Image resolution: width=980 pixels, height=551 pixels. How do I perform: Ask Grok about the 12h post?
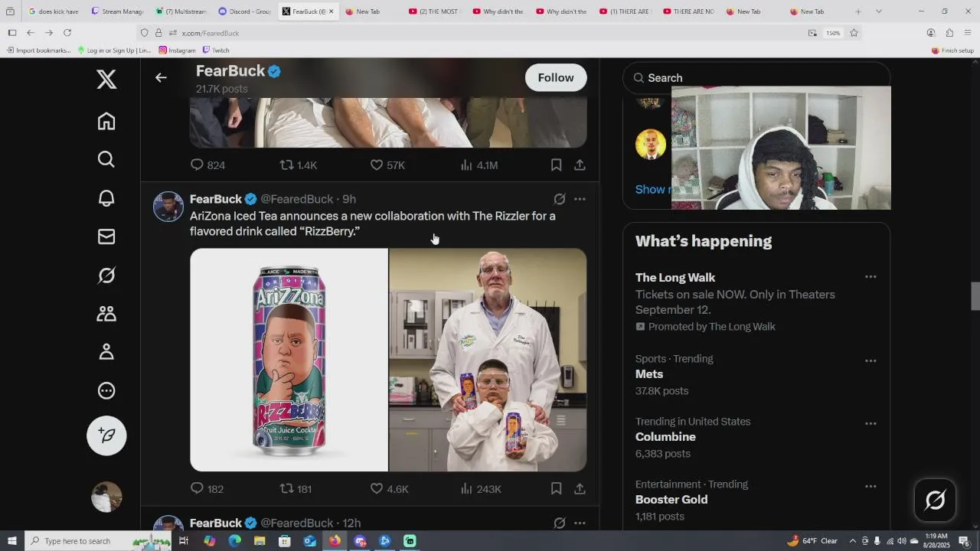point(560,523)
